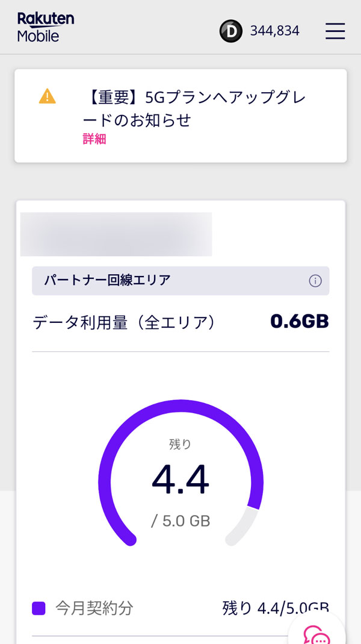The image size is (361, 644).
Task: Click the Rakuten Mobile logo
Action: coord(46,27)
